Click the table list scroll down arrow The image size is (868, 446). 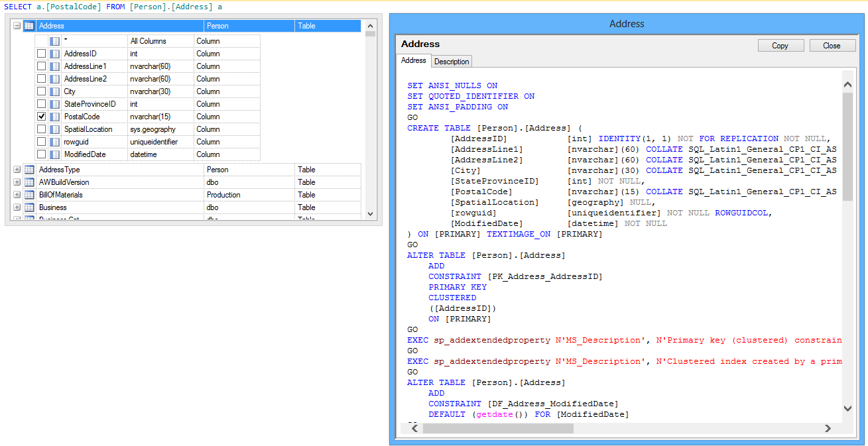pyautogui.click(x=370, y=214)
